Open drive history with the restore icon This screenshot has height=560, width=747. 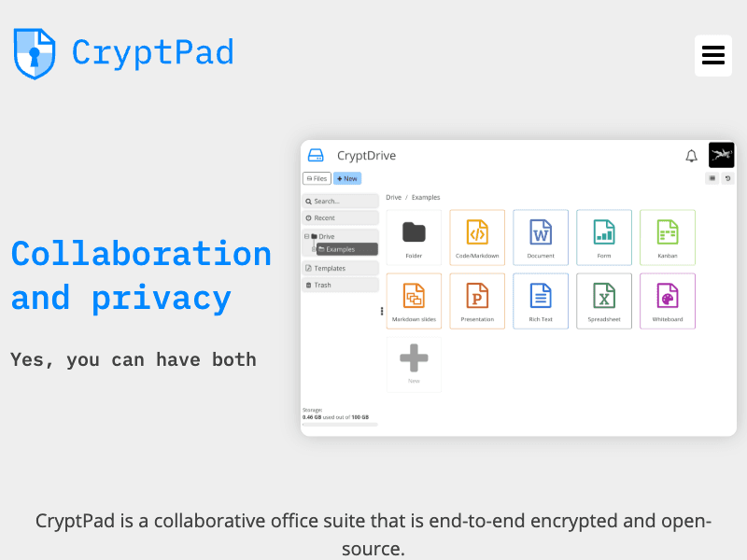[727, 177]
